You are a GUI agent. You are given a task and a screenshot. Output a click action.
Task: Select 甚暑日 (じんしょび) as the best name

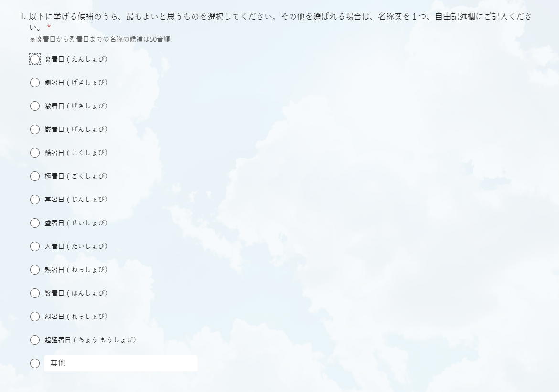(34, 200)
